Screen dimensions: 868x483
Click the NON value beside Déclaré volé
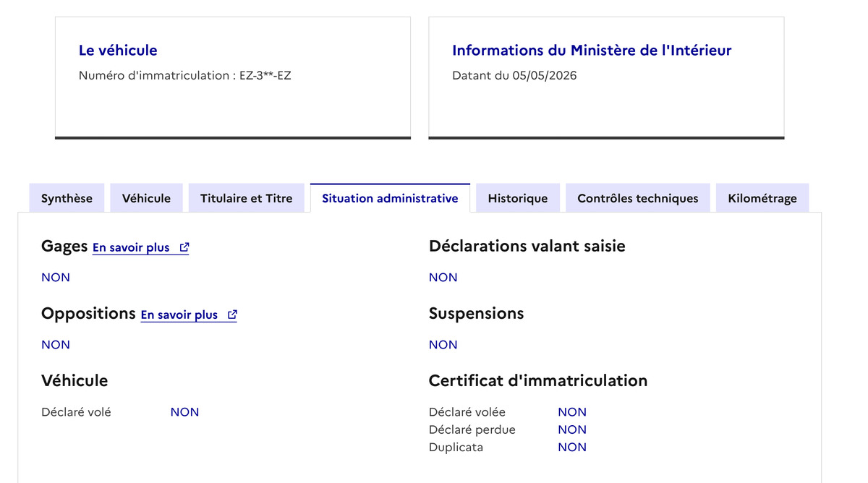185,412
